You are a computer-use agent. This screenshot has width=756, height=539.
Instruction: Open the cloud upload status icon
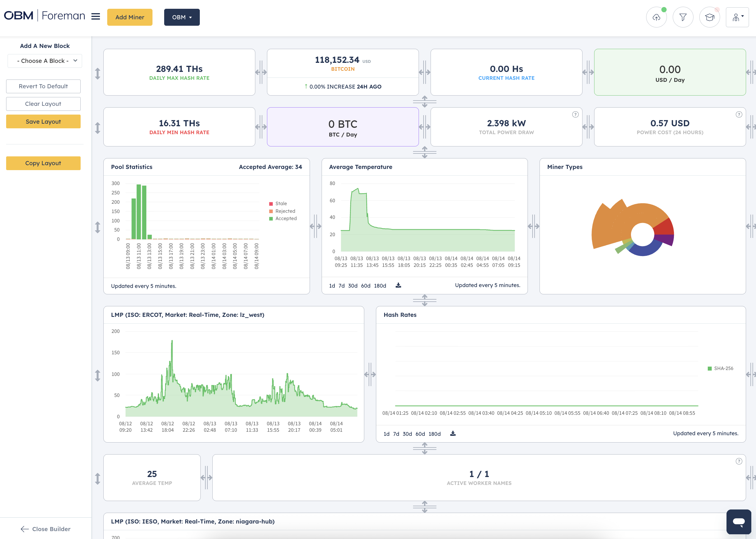pos(656,17)
